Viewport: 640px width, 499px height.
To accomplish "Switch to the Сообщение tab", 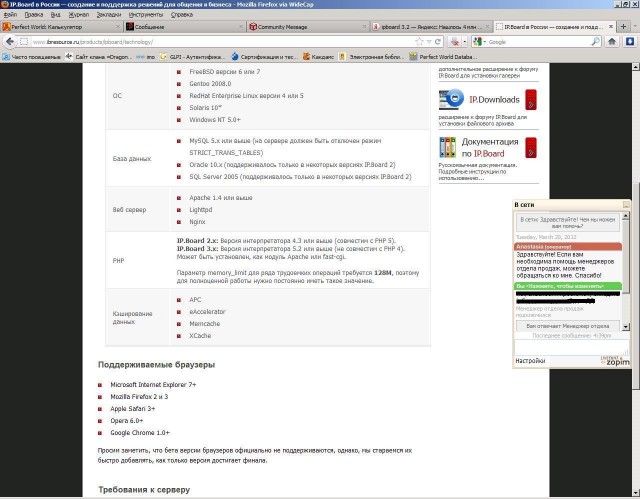I will click(x=184, y=27).
